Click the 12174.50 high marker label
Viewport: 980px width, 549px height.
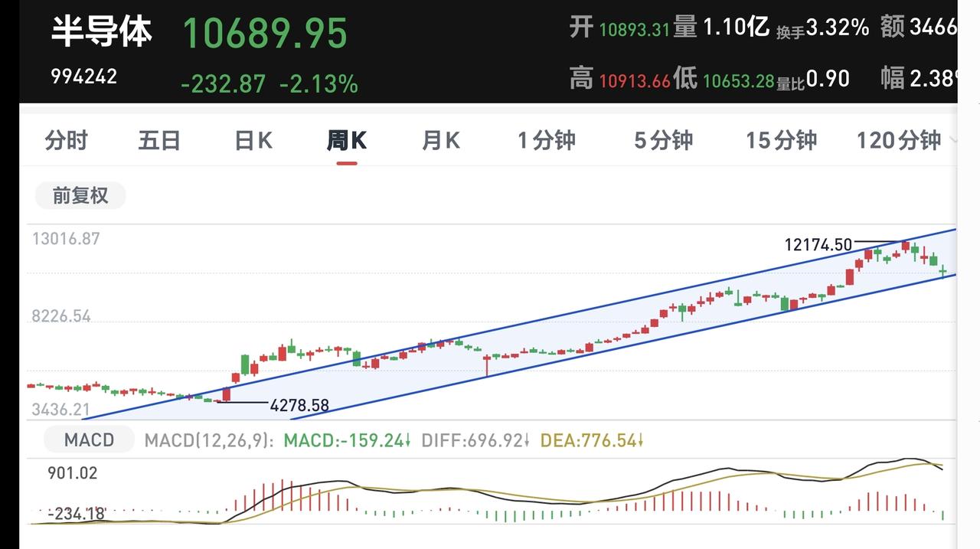pyautogui.click(x=818, y=245)
